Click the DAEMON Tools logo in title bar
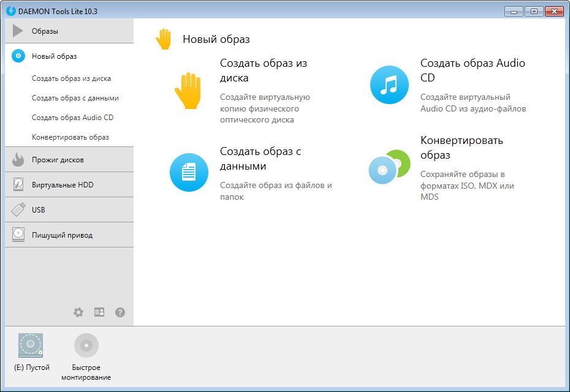 11,11
